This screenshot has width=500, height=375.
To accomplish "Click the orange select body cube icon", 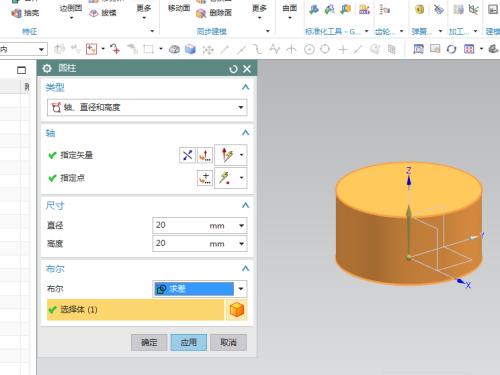I will [237, 310].
